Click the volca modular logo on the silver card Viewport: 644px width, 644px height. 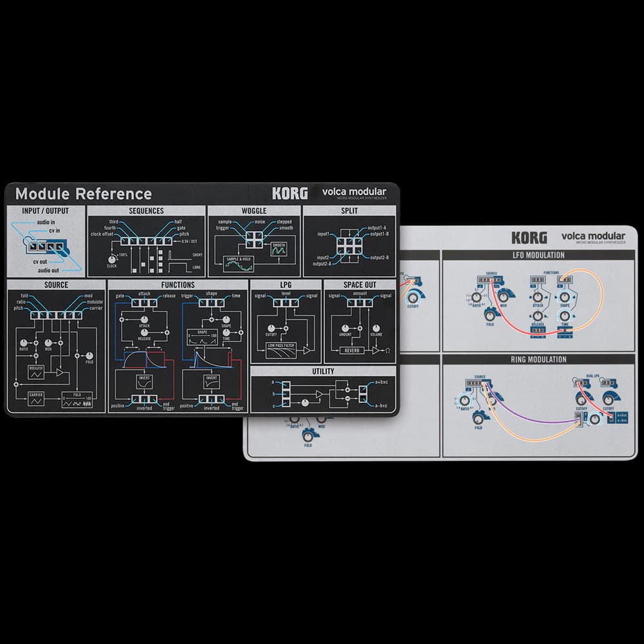pyautogui.click(x=594, y=238)
